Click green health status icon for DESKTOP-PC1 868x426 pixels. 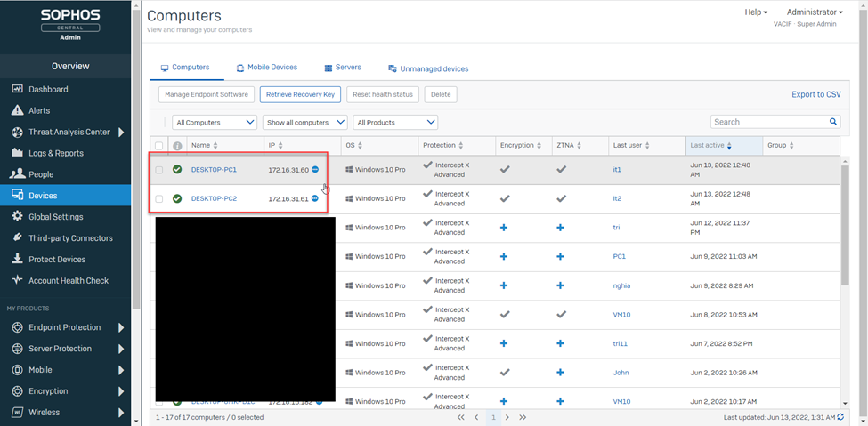[x=177, y=169]
